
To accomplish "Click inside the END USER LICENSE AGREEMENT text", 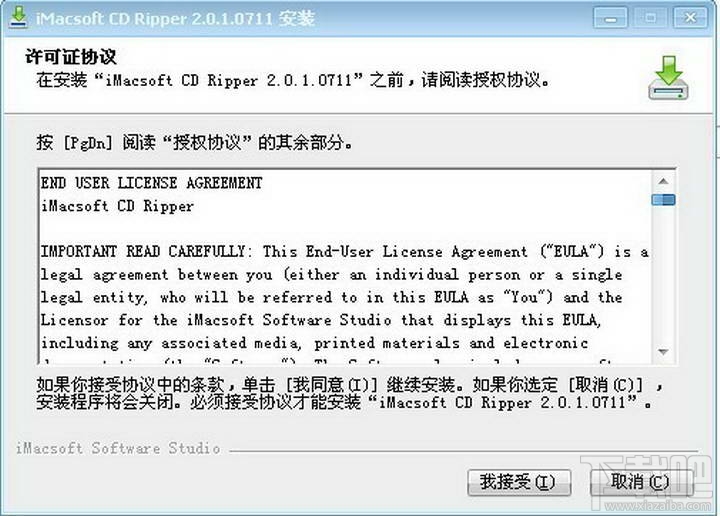I will [x=152, y=183].
